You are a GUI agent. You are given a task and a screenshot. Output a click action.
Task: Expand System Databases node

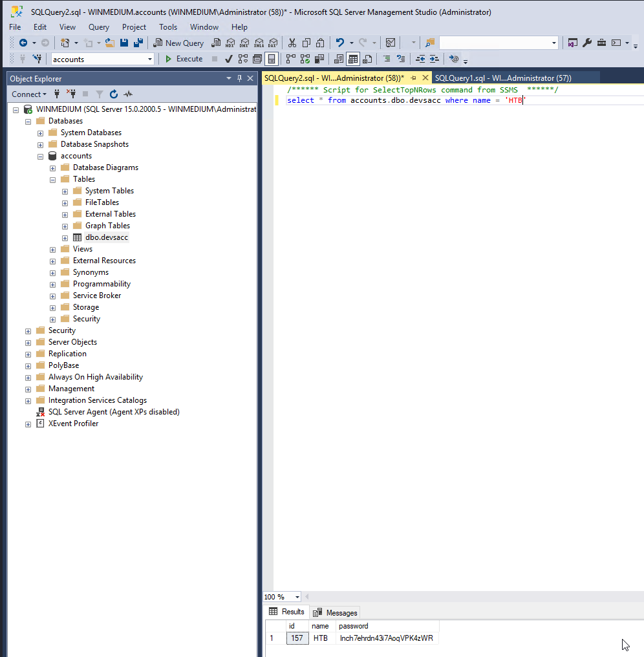click(40, 133)
